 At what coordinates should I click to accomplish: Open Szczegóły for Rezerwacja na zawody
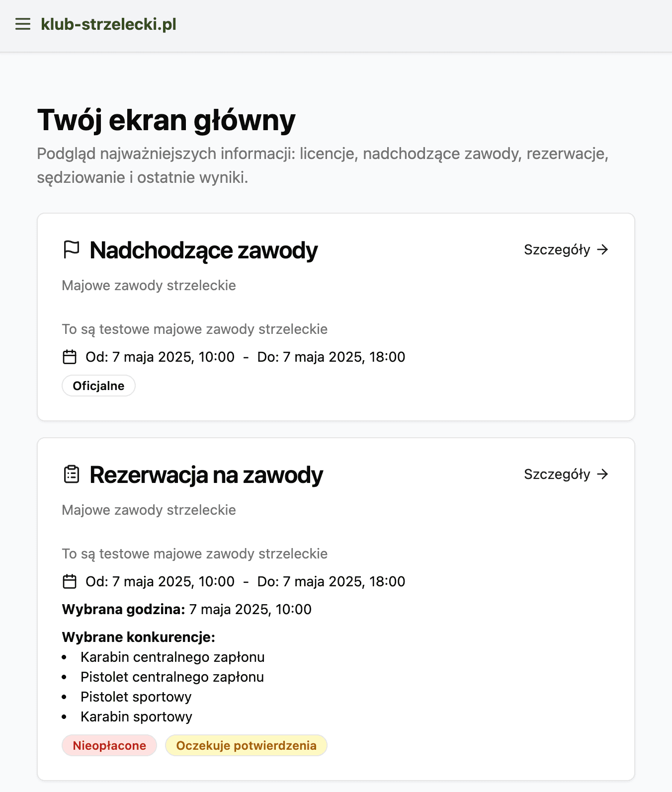click(557, 474)
